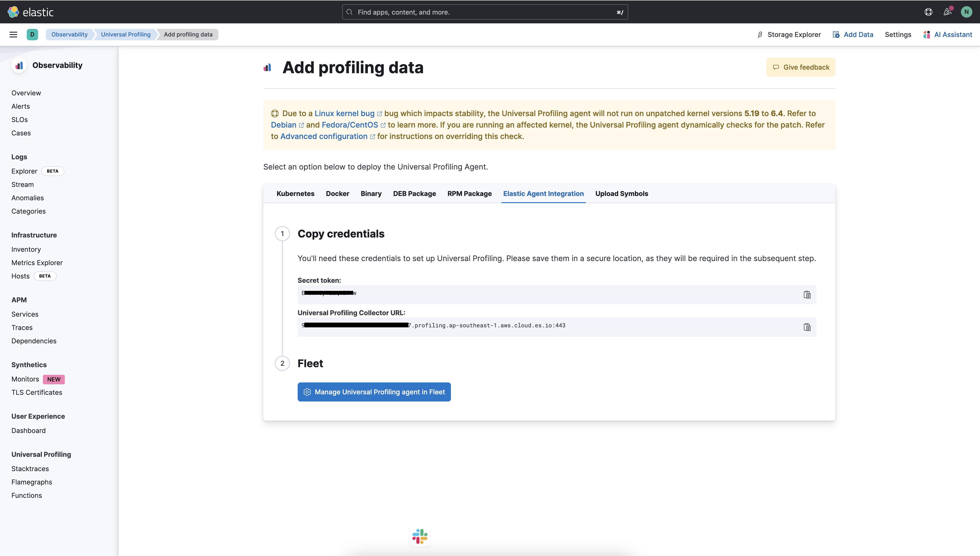Open the Slack icon at the bottom
Screen dimensions: 980x556
tap(419, 536)
